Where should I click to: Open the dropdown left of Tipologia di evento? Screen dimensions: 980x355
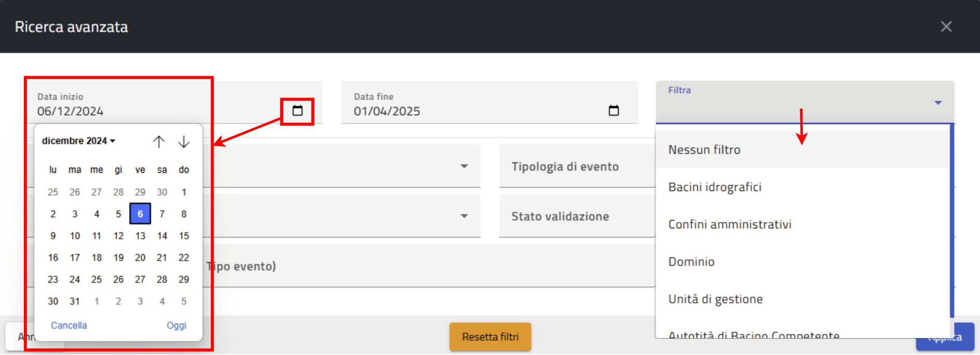(464, 166)
